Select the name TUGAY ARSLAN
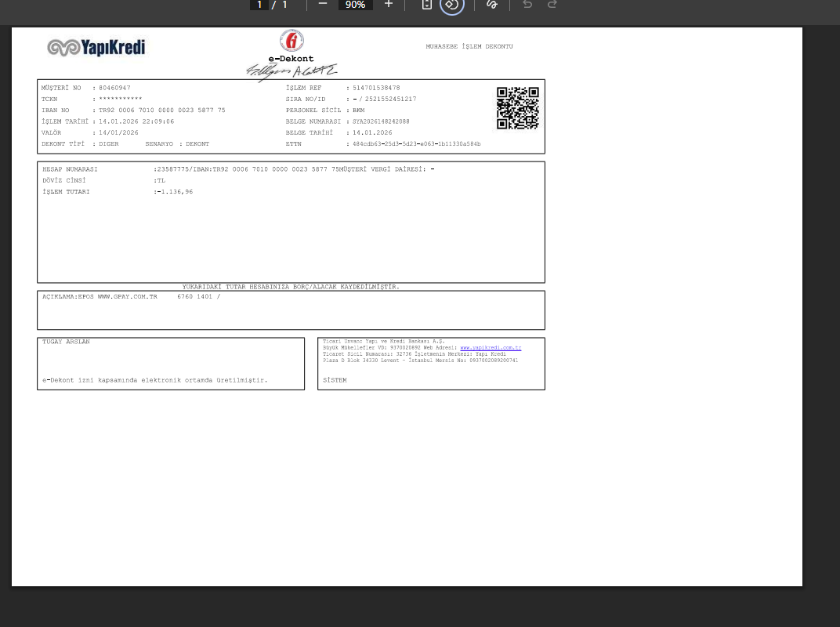 (x=66, y=342)
